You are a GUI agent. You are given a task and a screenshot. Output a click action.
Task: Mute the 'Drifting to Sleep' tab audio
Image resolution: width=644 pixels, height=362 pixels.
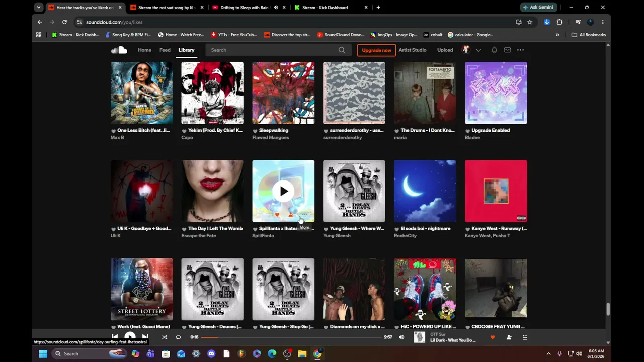tap(275, 8)
